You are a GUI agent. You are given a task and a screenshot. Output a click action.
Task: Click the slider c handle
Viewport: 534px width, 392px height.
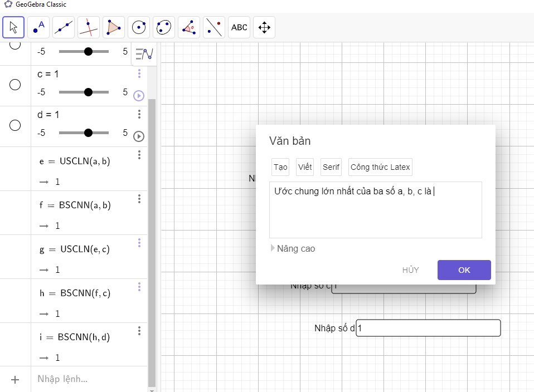click(88, 92)
